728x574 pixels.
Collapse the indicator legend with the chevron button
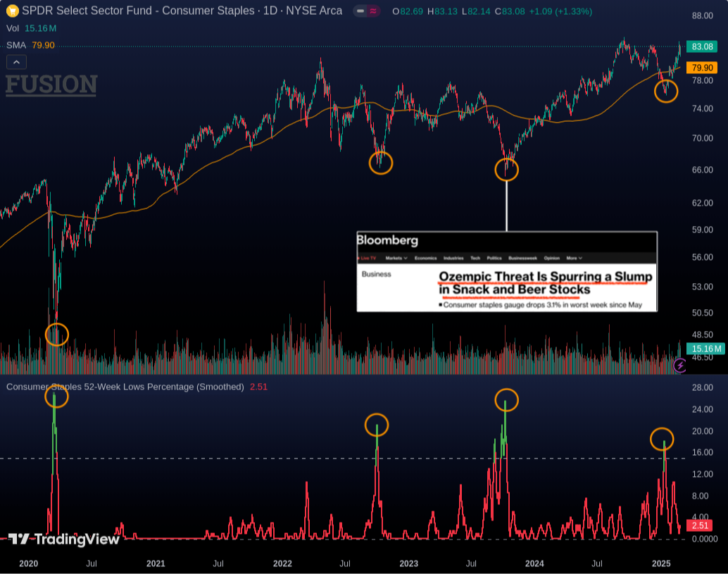click(17, 62)
